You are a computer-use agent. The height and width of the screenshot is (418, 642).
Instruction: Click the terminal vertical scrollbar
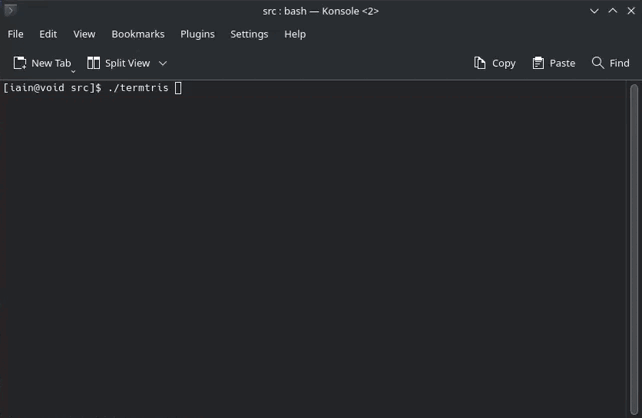click(x=634, y=249)
